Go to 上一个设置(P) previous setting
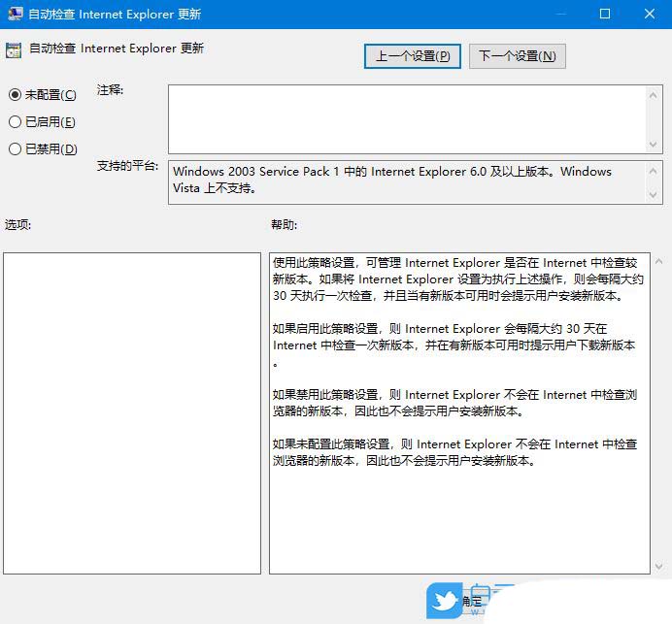The image size is (672, 624). (413, 56)
